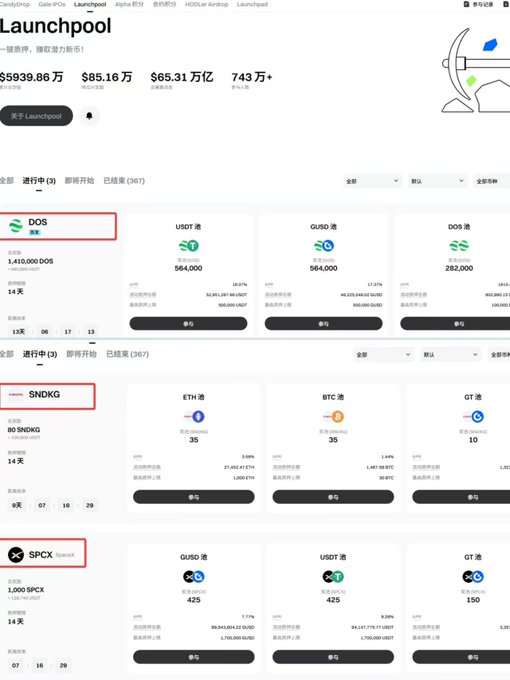Image resolution: width=510 pixels, height=680 pixels.
Task: Open the CandyDrop nav item
Action: click(x=15, y=4)
